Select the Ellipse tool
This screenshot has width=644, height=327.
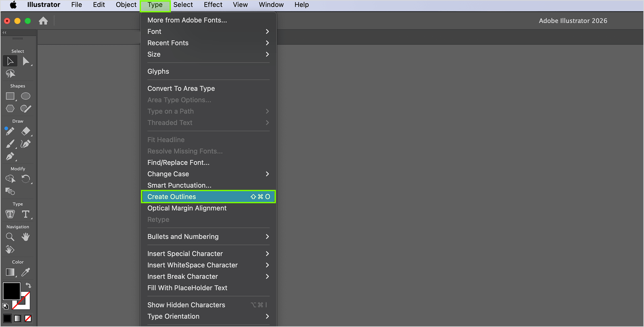(x=26, y=96)
